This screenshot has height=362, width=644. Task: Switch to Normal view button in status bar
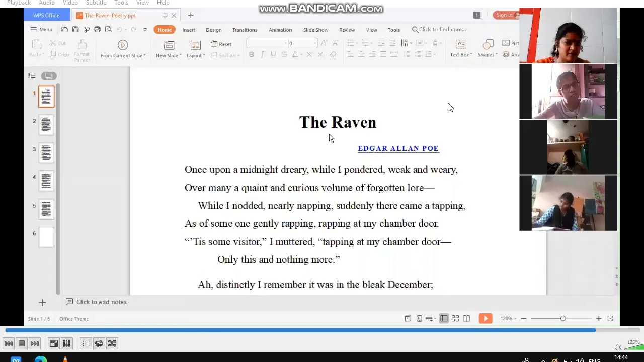[x=444, y=318]
